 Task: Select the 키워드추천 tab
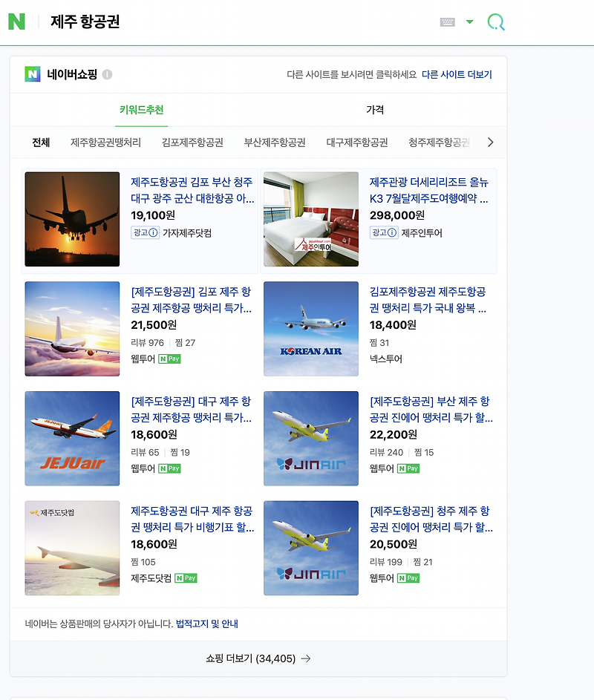click(x=142, y=110)
